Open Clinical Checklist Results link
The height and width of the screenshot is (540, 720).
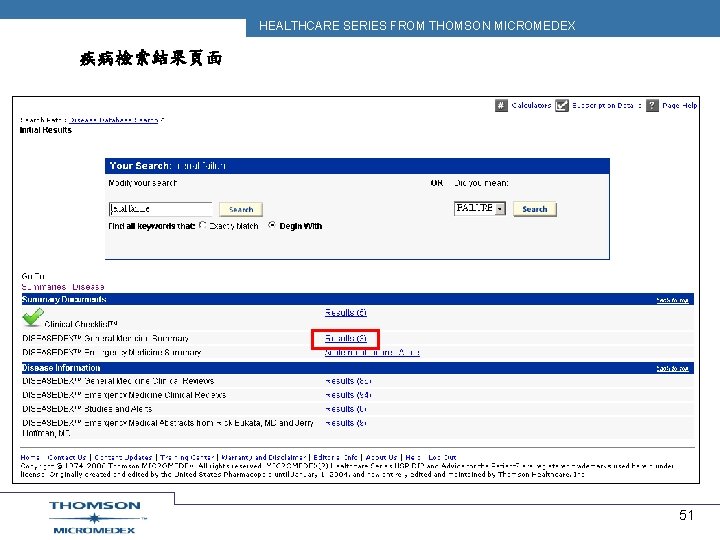click(346, 313)
